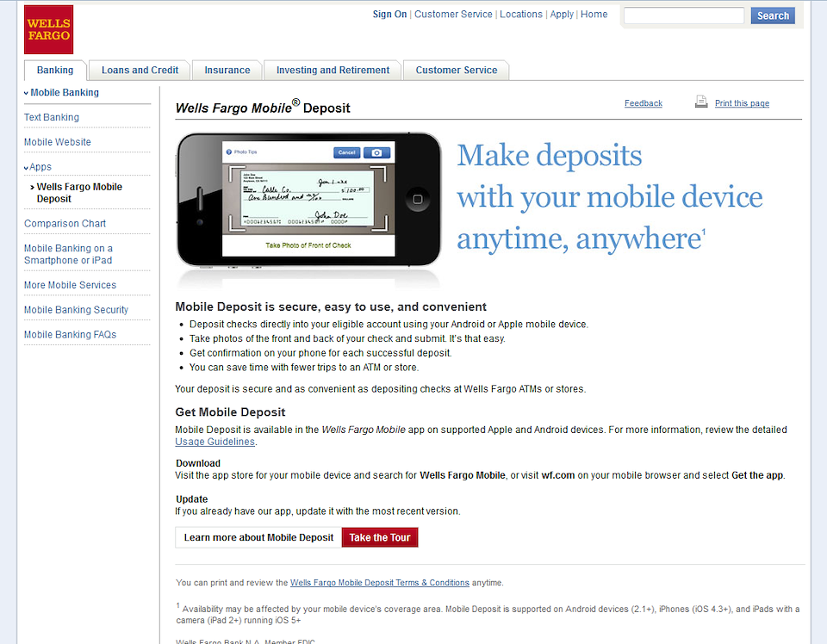This screenshot has width=827, height=644.
Task: Open the Comparison Chart link
Action: point(65,224)
